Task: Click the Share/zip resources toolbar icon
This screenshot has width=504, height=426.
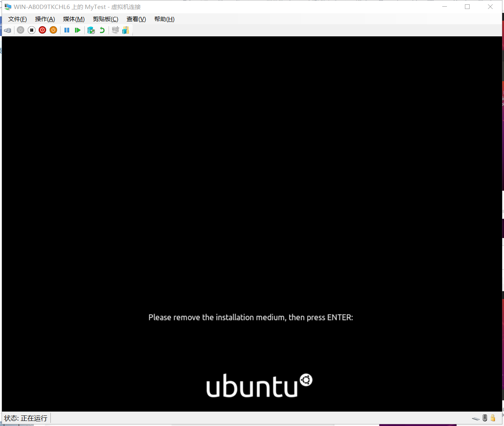Action: [x=125, y=30]
